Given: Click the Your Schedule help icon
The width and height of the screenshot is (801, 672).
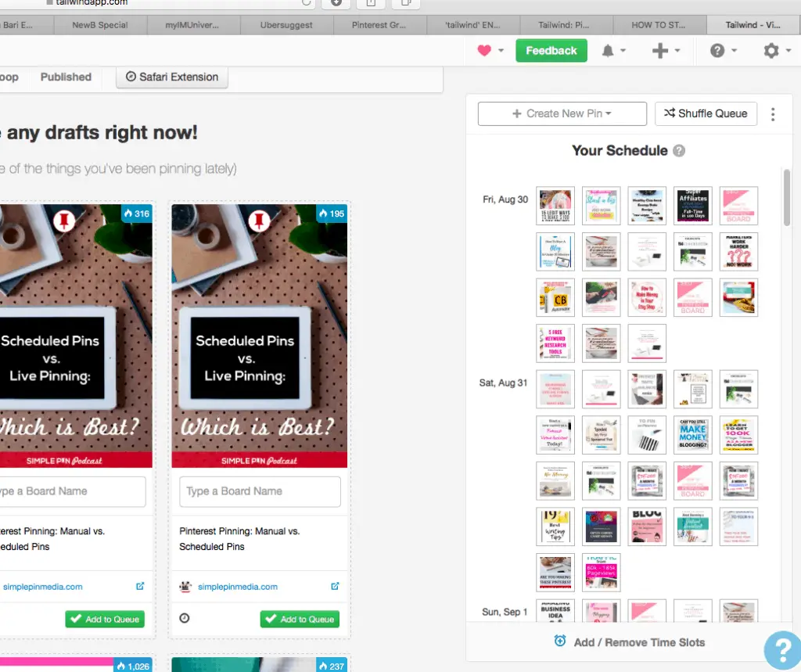Looking at the screenshot, I should coord(679,151).
